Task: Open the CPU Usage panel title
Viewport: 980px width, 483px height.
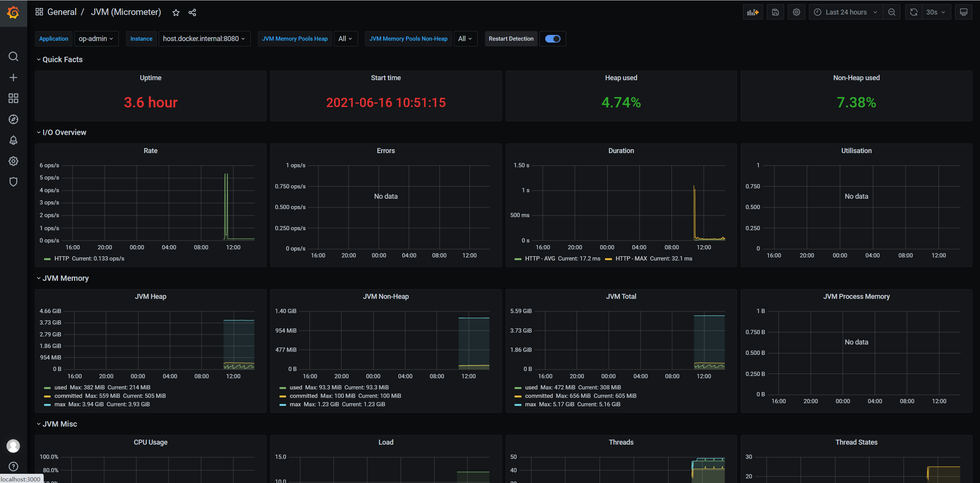Action: point(150,442)
